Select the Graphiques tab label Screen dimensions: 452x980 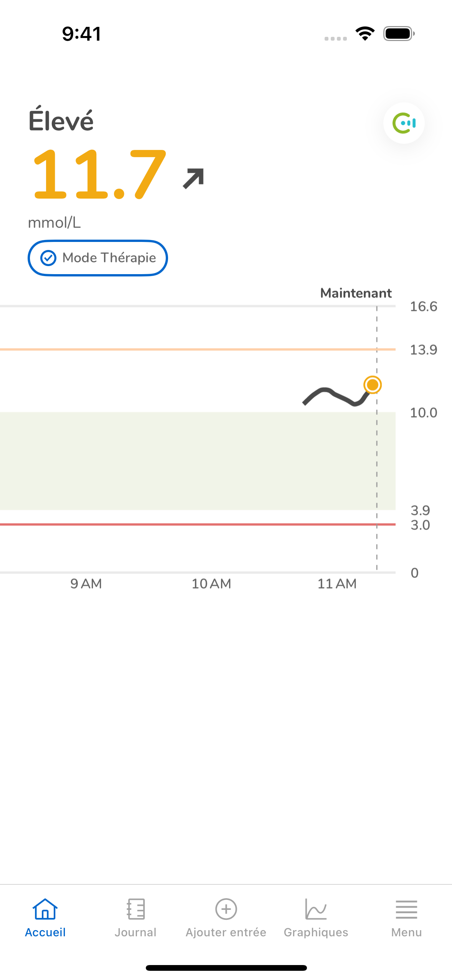(x=316, y=932)
